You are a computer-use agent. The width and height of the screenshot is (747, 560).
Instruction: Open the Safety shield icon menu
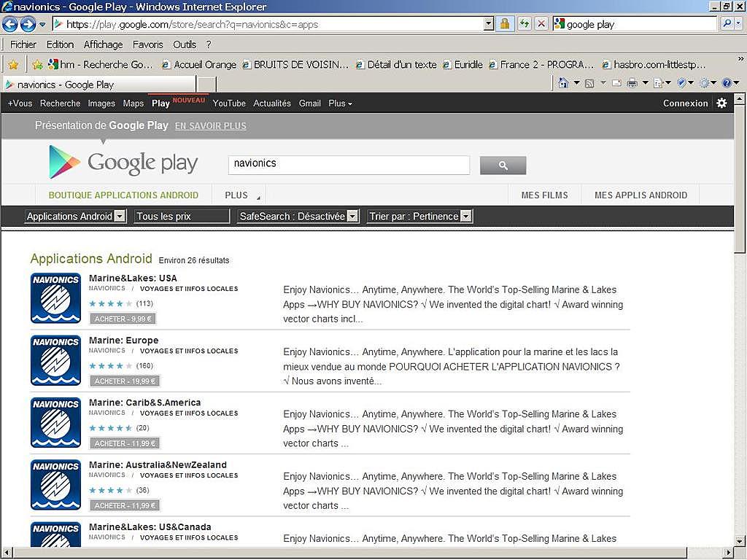[x=682, y=83]
